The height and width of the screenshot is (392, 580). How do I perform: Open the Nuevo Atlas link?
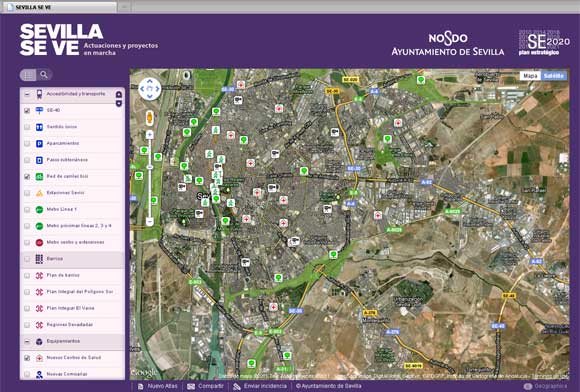(162, 386)
